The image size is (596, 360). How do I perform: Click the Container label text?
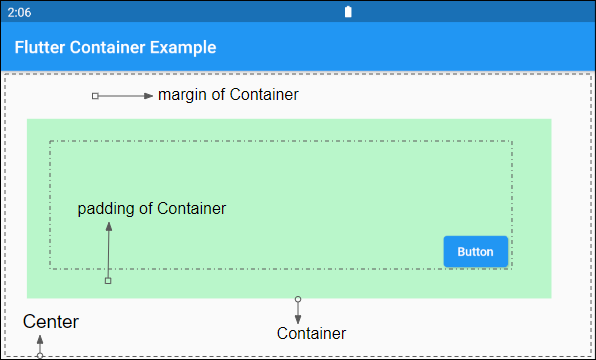pos(311,333)
